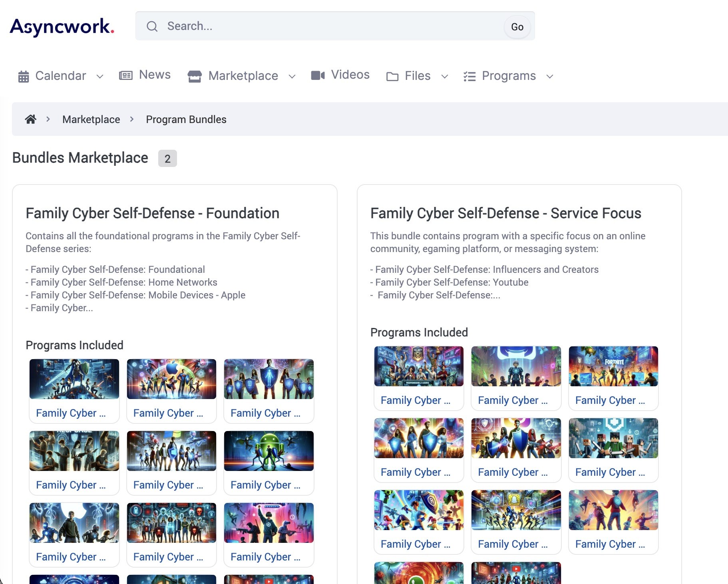Open the Minecraft characters program thumbnail
728x584 pixels.
click(613, 438)
